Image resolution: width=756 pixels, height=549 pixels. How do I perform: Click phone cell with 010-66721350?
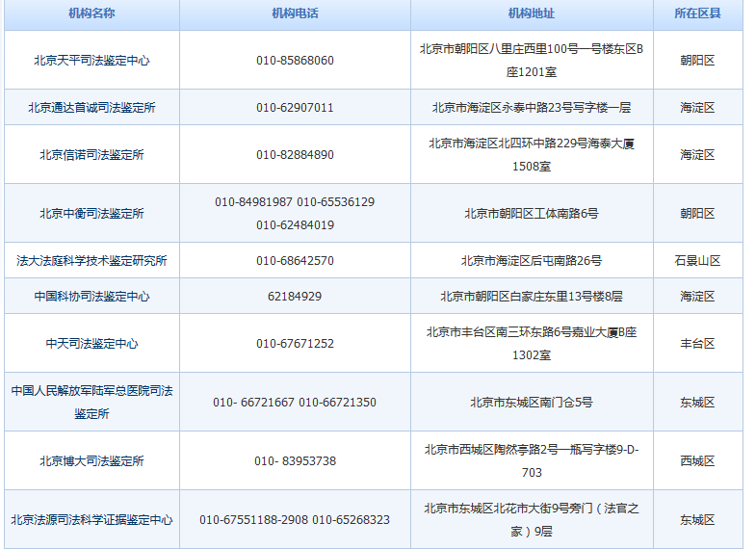(x=295, y=403)
